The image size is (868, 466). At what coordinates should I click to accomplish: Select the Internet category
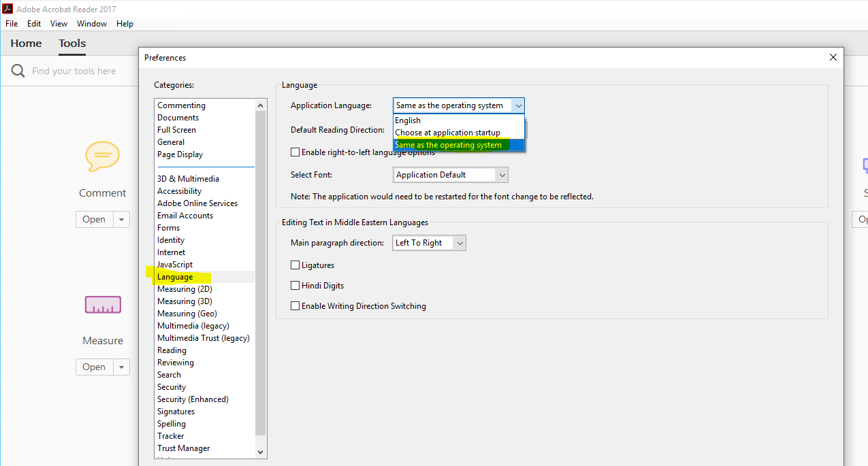coord(171,252)
